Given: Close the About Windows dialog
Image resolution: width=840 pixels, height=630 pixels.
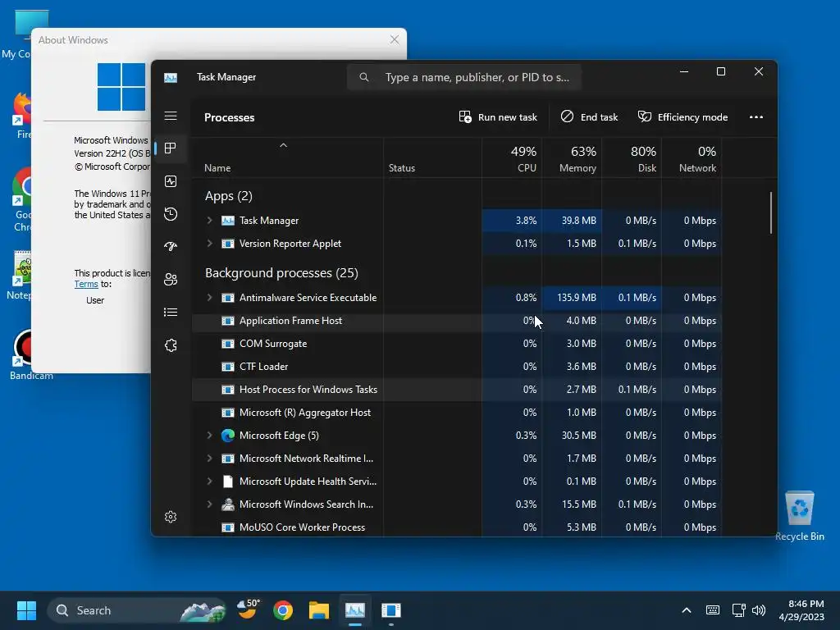Looking at the screenshot, I should click(395, 39).
